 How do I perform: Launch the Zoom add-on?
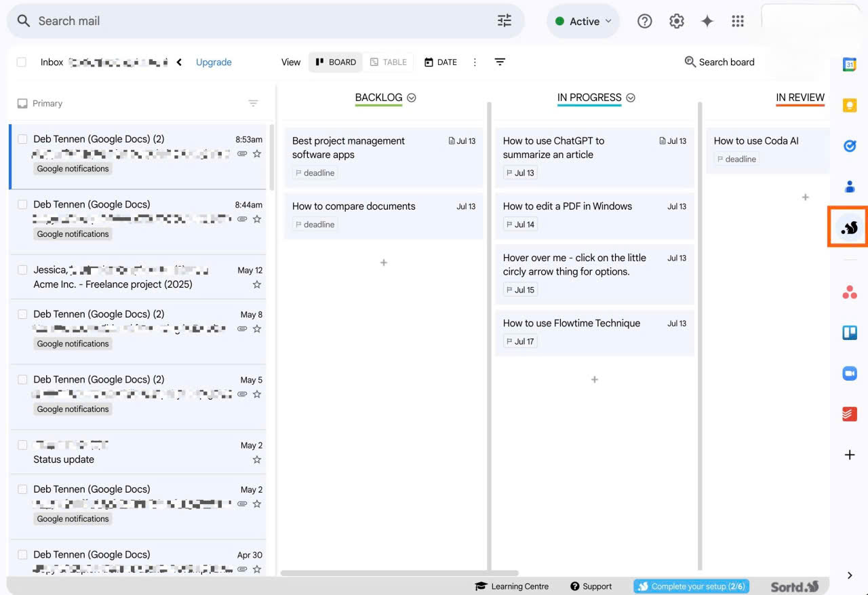pos(849,373)
